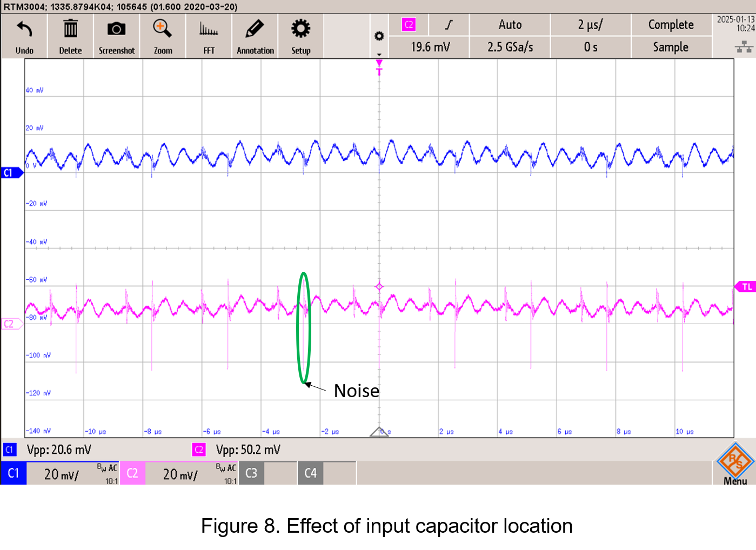The image size is (756, 550).
Task: Click the network connection status icon
Action: (744, 47)
